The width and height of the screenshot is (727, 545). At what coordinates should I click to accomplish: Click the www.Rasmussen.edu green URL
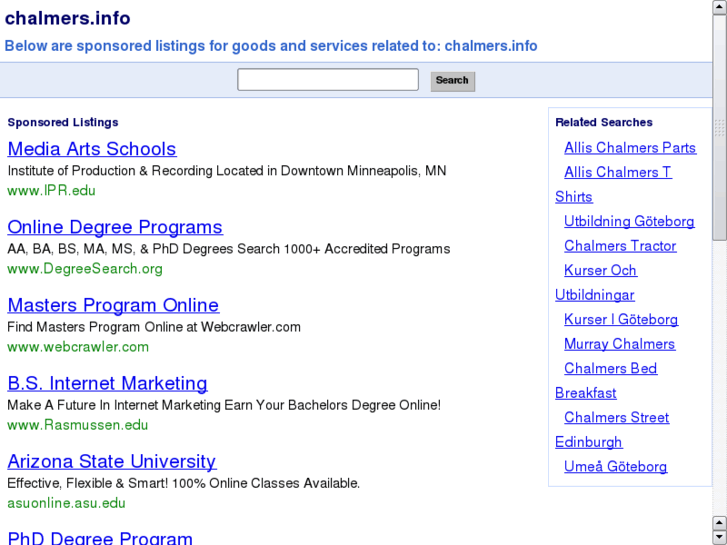tap(77, 425)
